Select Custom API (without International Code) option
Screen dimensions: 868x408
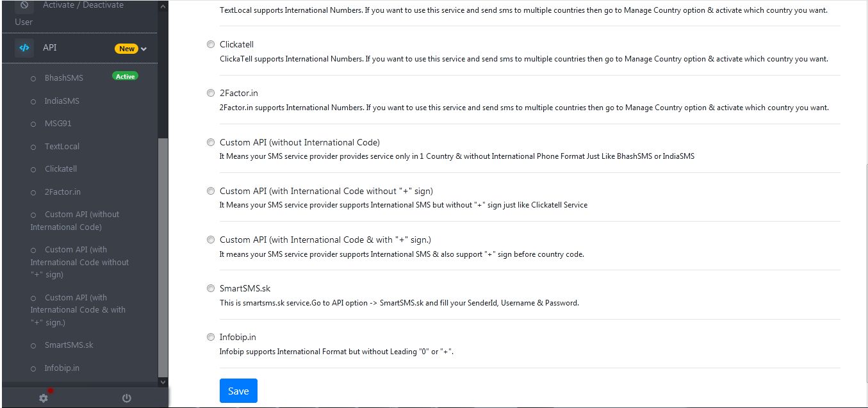pyautogui.click(x=211, y=142)
